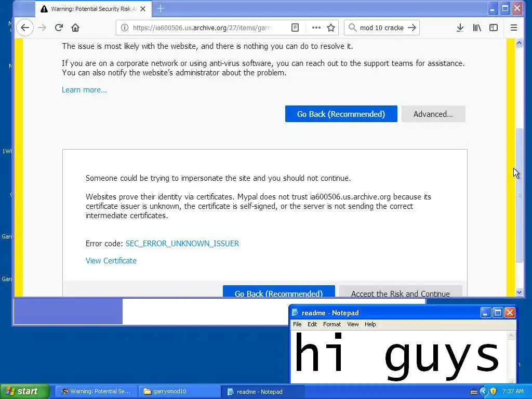Open Notepad Format menu
The height and width of the screenshot is (399, 532).
click(x=332, y=324)
